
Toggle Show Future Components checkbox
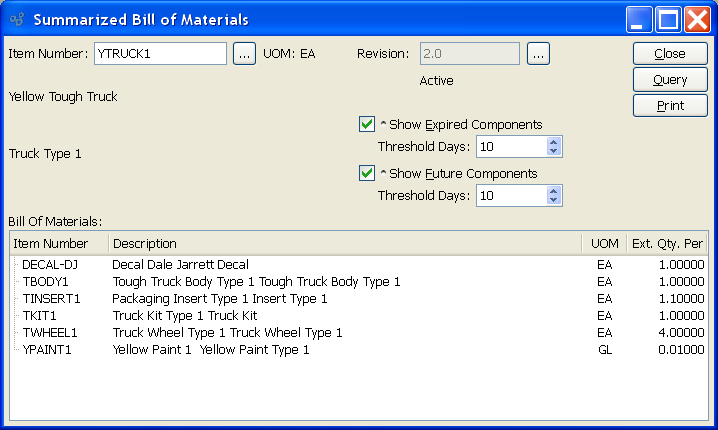pyautogui.click(x=366, y=174)
